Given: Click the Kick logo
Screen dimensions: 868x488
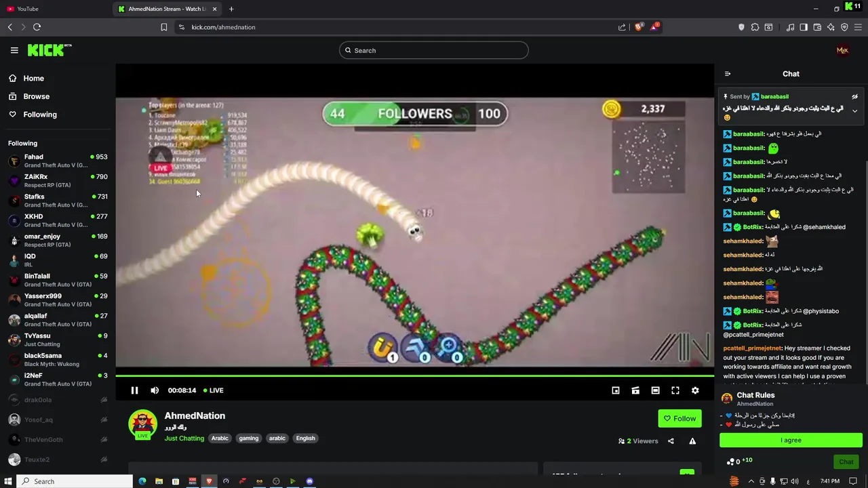Looking at the screenshot, I should click(x=49, y=50).
